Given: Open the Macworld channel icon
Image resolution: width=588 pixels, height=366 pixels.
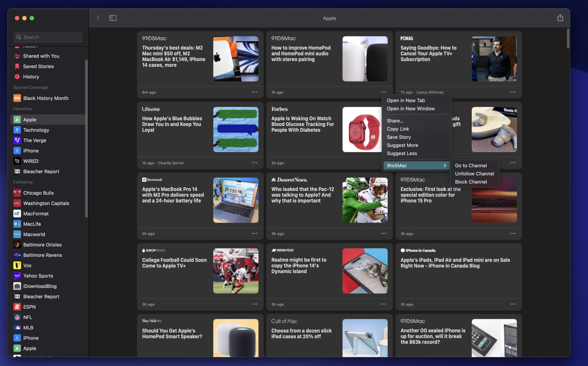Looking at the screenshot, I should pyautogui.click(x=17, y=234).
